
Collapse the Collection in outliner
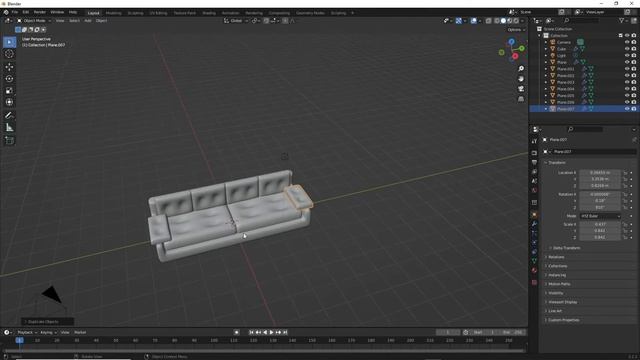point(539,36)
